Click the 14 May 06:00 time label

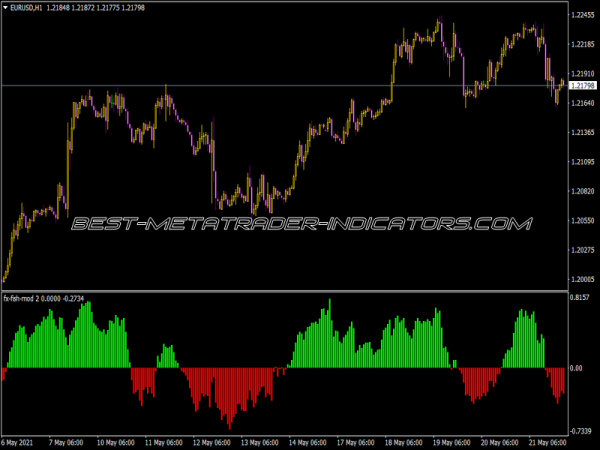(307, 443)
